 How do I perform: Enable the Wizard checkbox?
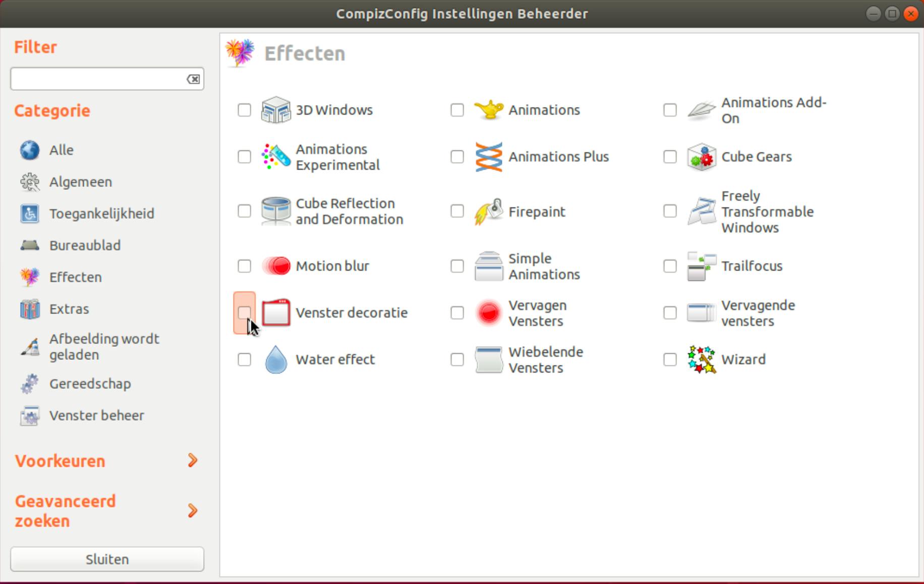pos(670,359)
